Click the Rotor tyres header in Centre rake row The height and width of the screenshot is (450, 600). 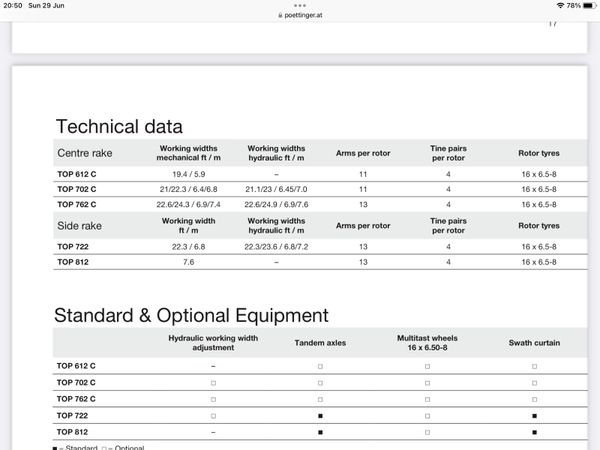point(538,153)
